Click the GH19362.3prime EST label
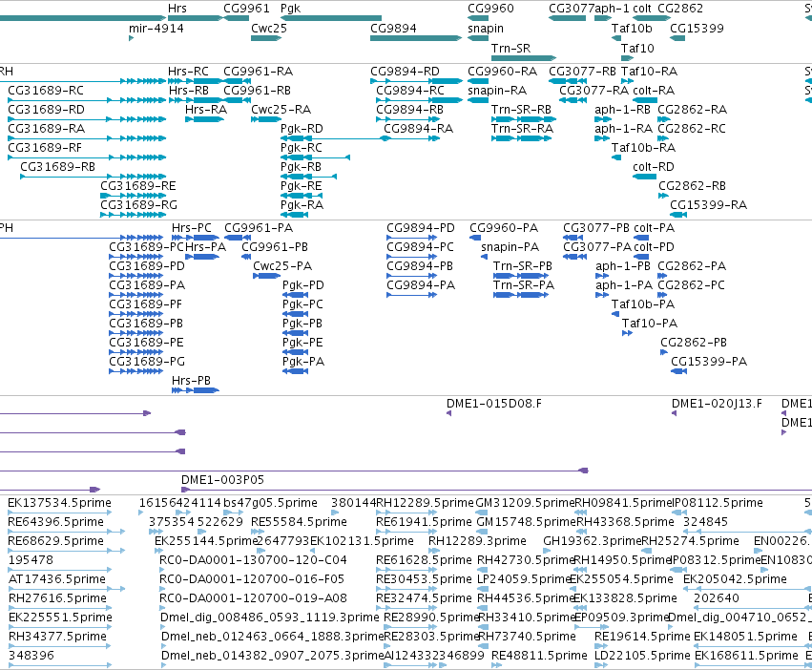 (592, 541)
